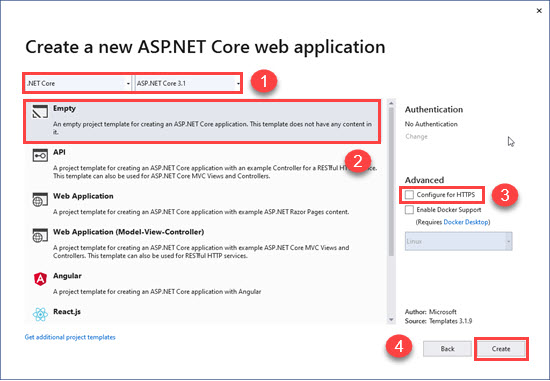Open the Linux OS dropdown
The width and height of the screenshot is (550, 381).
coord(458,241)
